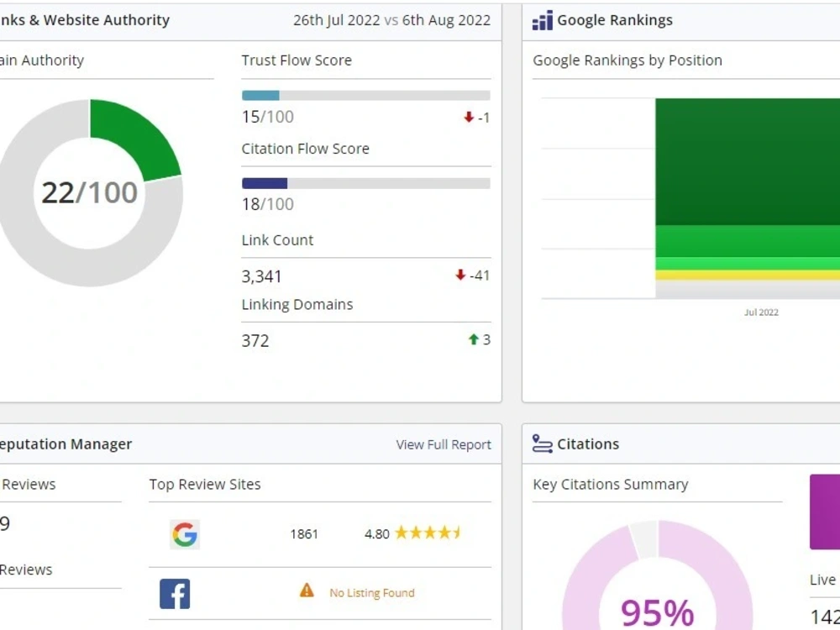Click the purple block in the Citations panel
The height and width of the screenshot is (630, 840).
coord(825,512)
